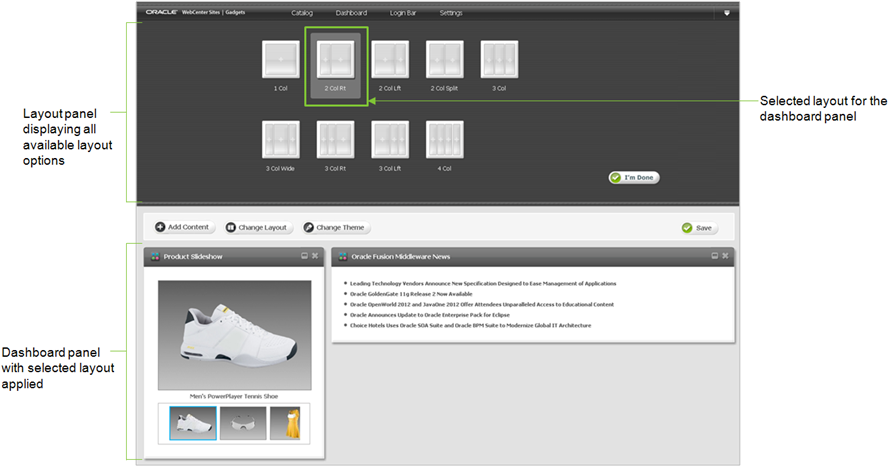Minimize the Oracle Fusion Middleware News gadget

(714, 256)
